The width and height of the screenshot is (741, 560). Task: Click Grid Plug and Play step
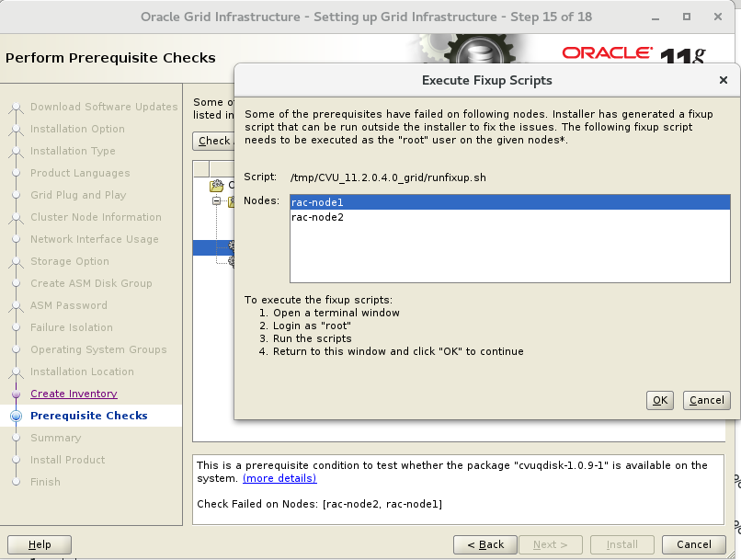(78, 195)
